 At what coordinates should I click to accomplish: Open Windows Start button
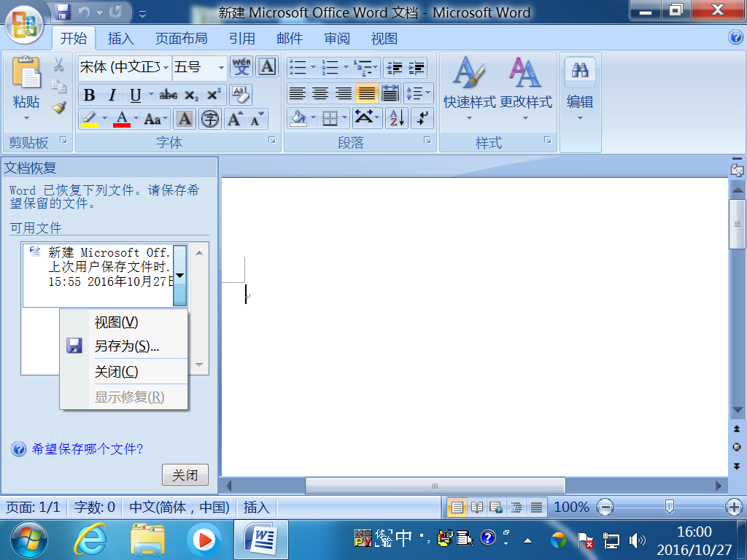click(29, 540)
